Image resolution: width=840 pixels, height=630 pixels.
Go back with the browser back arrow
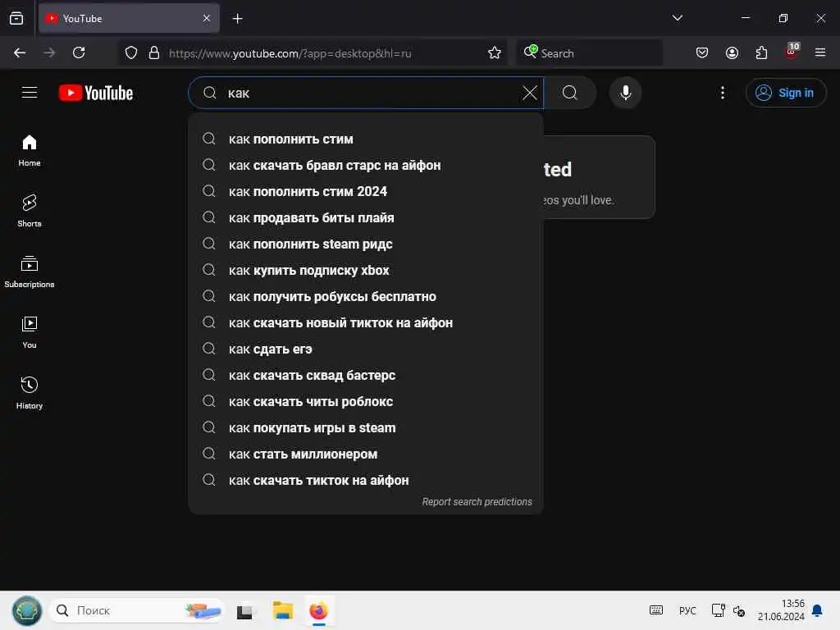(x=20, y=52)
